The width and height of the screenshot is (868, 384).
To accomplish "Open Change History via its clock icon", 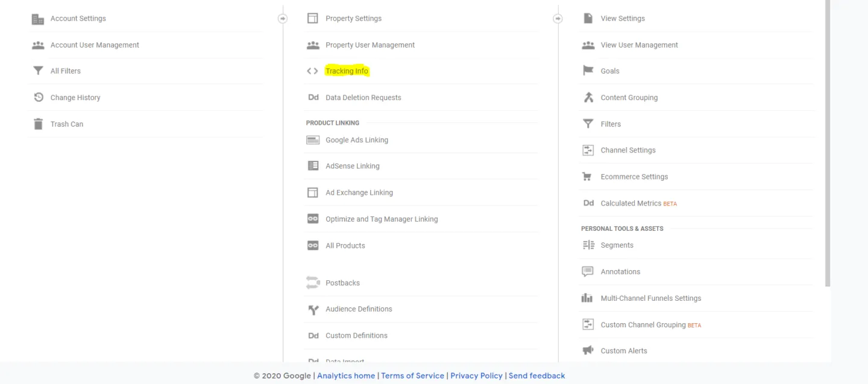I will click(37, 97).
